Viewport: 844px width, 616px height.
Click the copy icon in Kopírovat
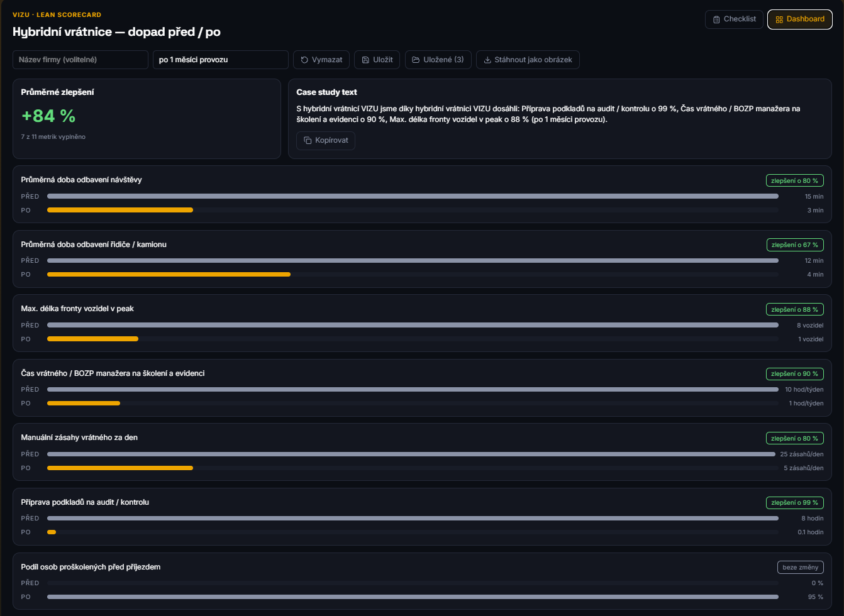pyautogui.click(x=308, y=140)
